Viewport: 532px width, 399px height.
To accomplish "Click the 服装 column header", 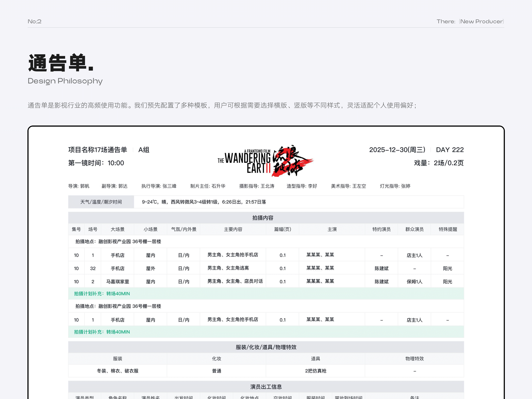I will (118, 359).
